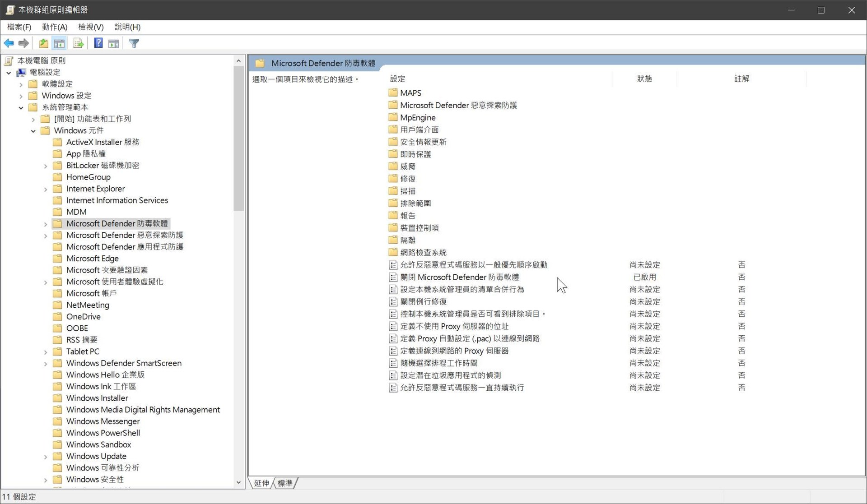This screenshot has width=867, height=504.
Task: Expand the Windows Update tree node
Action: coord(46,457)
